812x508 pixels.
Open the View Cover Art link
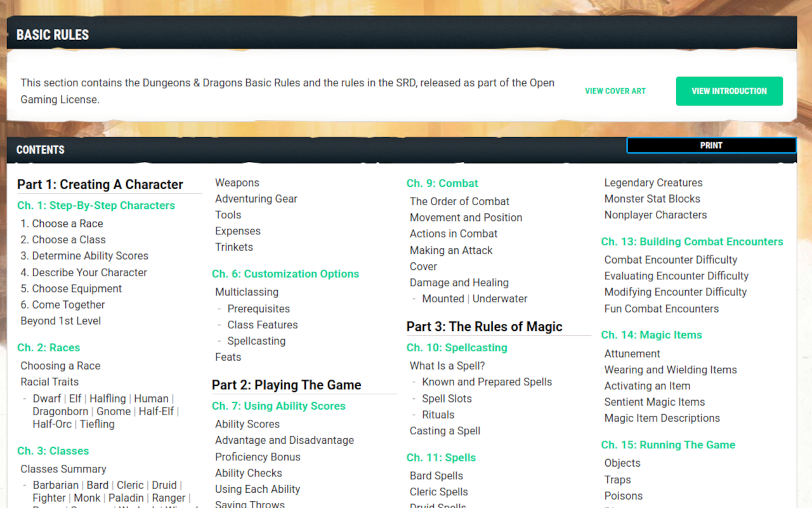point(615,91)
